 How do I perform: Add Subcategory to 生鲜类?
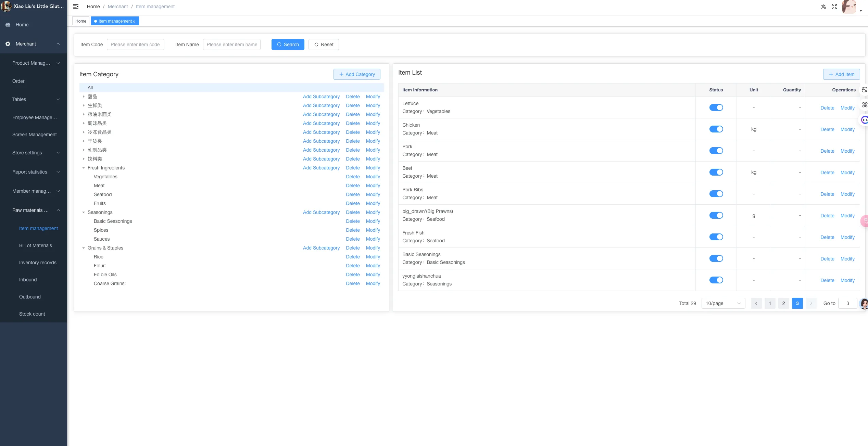321,105
